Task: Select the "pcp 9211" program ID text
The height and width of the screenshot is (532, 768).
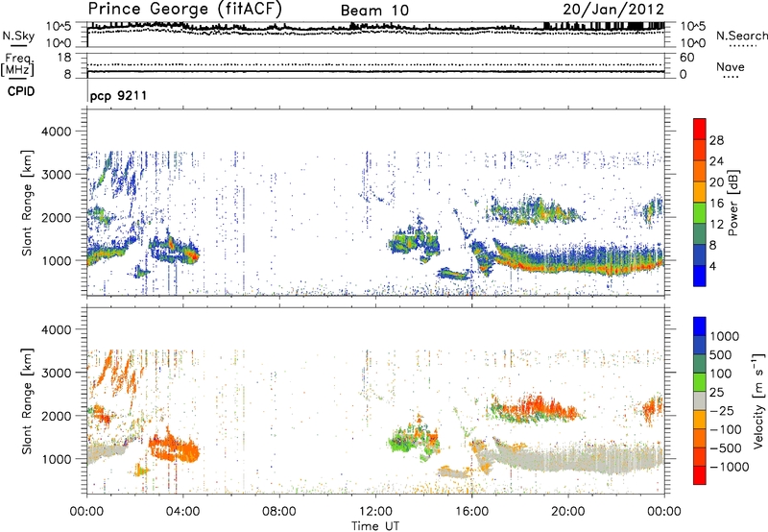Action: coord(118,95)
